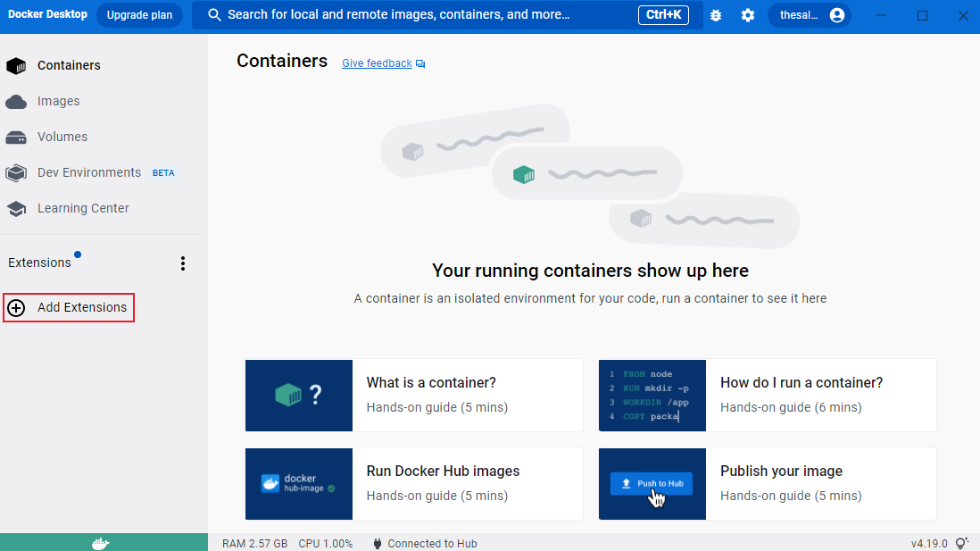Follow the Give feedback link
Viewport: 980px width, 551px height.
[x=377, y=63]
